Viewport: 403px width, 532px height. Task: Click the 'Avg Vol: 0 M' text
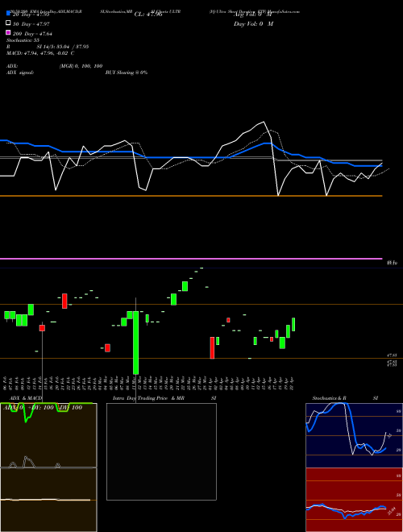[x=253, y=15]
